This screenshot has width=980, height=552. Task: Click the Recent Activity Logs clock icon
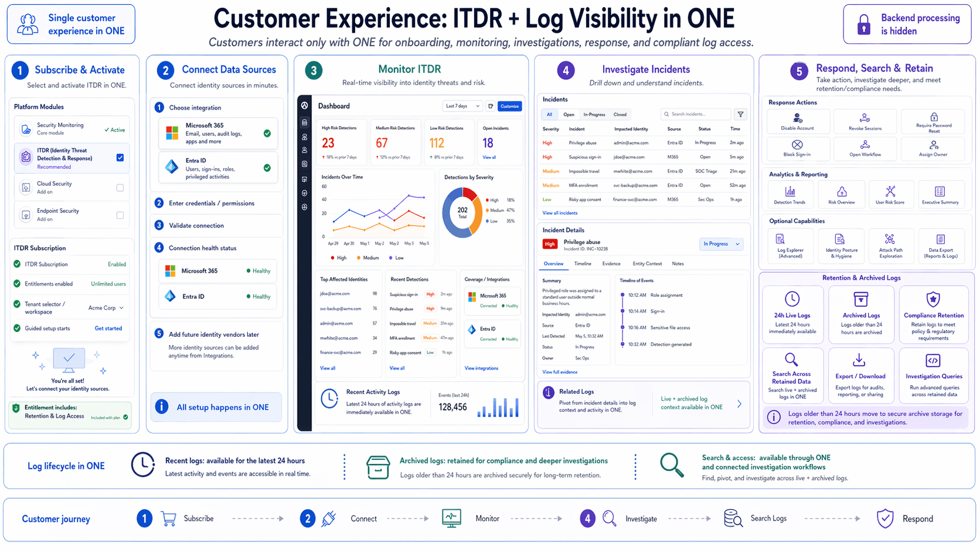pos(329,399)
